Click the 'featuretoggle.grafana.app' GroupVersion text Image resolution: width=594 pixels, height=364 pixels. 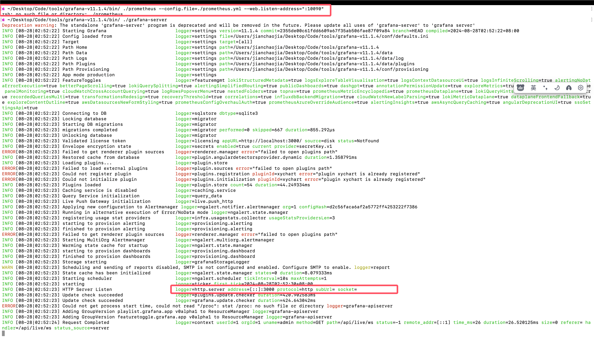pos(152,317)
